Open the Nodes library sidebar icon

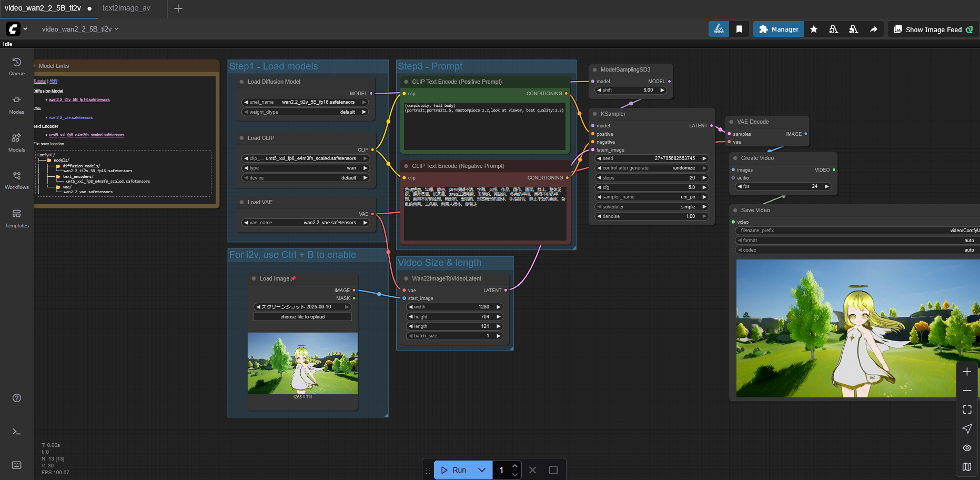pyautogui.click(x=16, y=104)
